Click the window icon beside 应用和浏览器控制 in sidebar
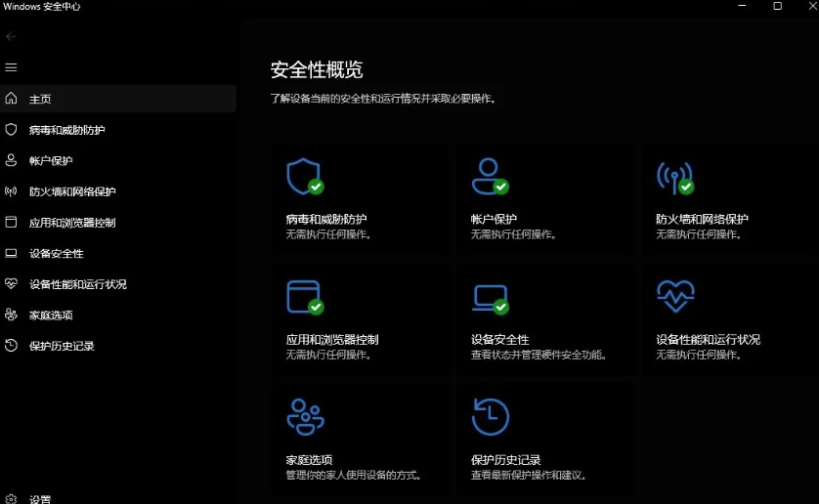819x504 pixels. (x=11, y=222)
